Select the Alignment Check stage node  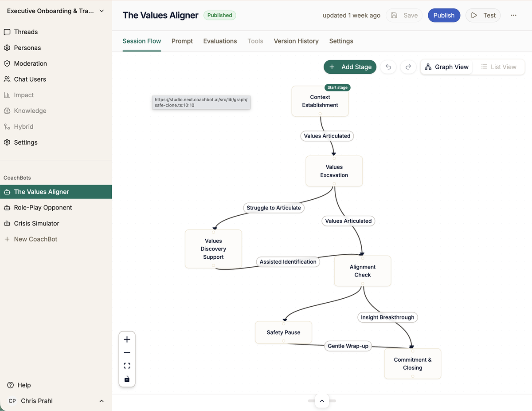coord(363,271)
